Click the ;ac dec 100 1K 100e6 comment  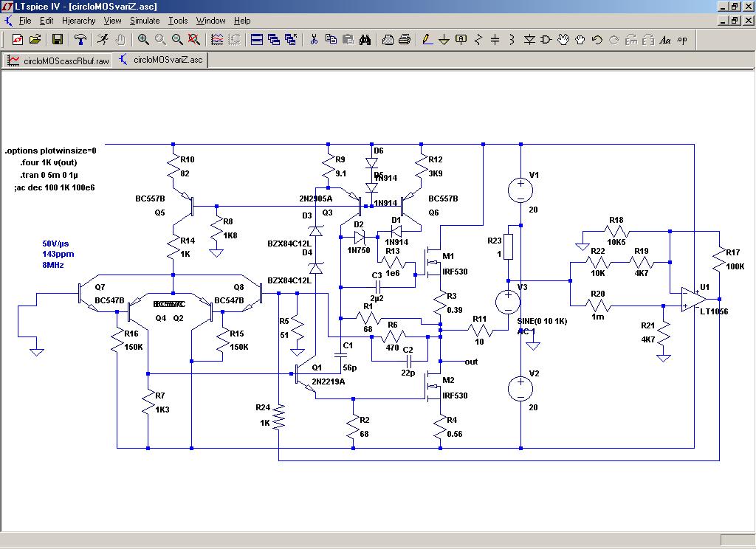[x=55, y=187]
